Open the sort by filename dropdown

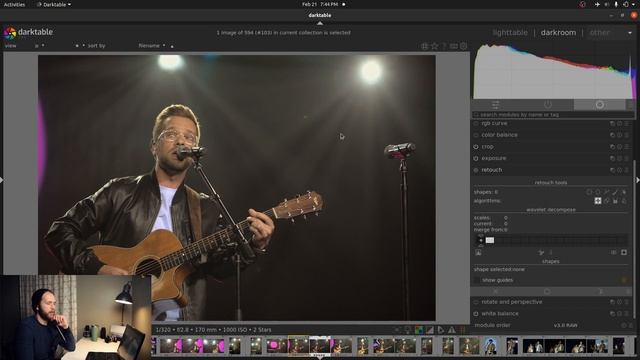click(152, 46)
